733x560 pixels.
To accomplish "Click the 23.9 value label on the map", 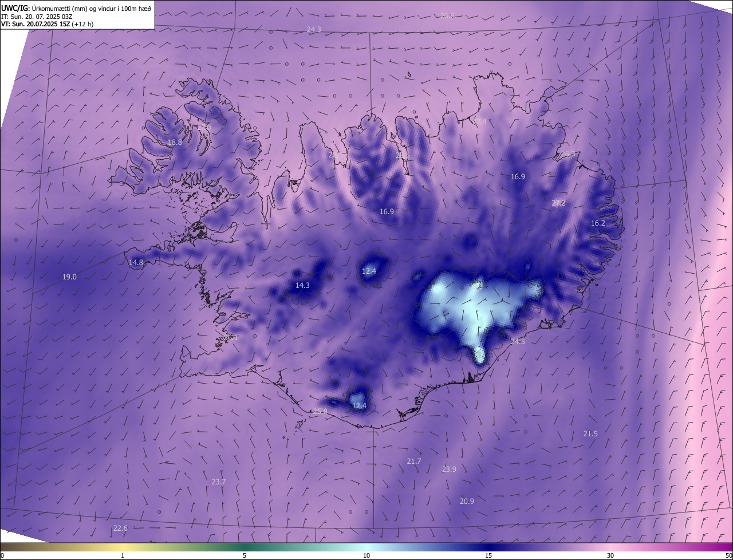I will 449,469.
